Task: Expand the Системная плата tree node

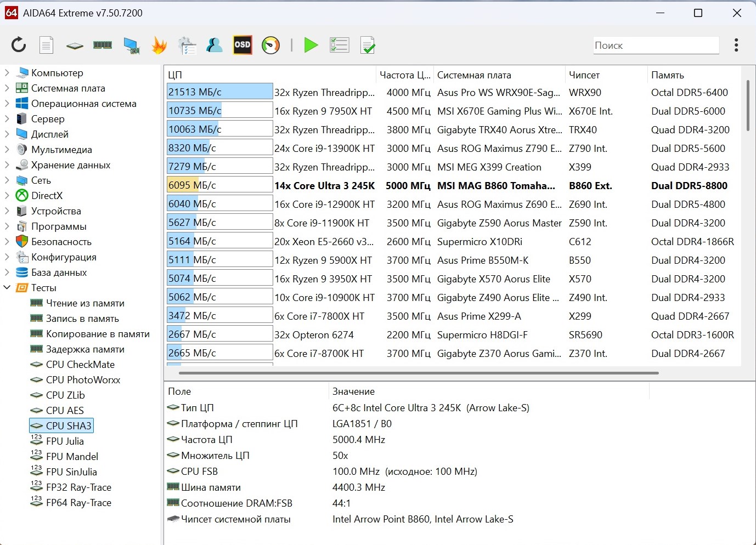Action: pos(7,88)
